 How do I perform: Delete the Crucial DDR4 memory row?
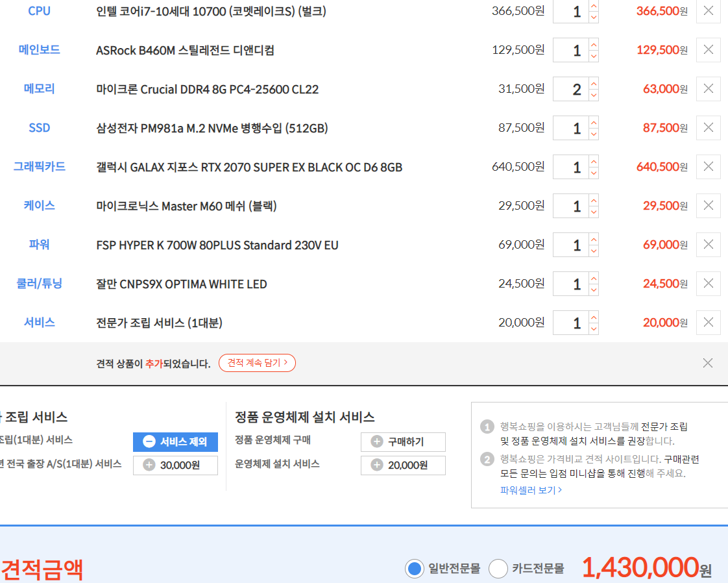708,89
